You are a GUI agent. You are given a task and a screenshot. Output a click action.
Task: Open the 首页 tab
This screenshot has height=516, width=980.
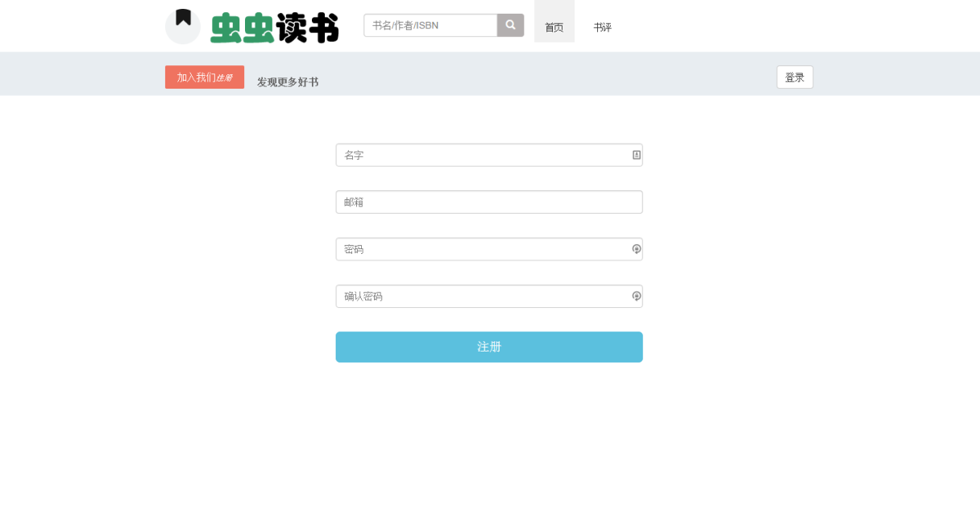tap(554, 27)
